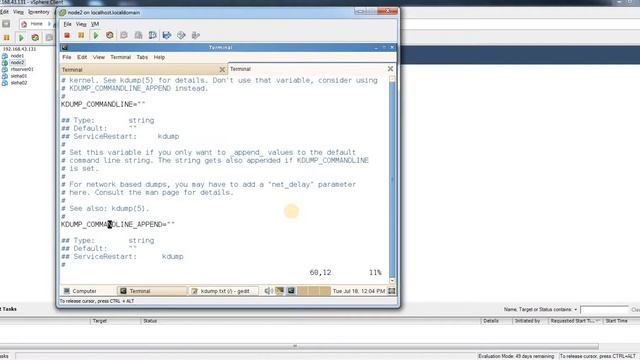Image resolution: width=640 pixels, height=360 pixels.
Task: Open Help menu in Terminal window
Action: click(159, 57)
